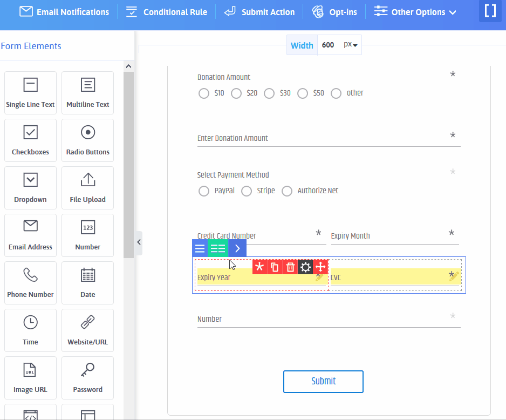Add a Phone Number form element
Image resolution: width=506 pixels, height=420 pixels.
coord(30,283)
